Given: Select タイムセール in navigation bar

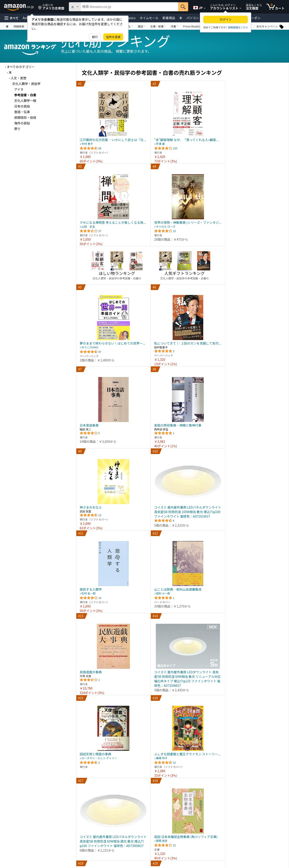Looking at the screenshot, I should [149, 18].
